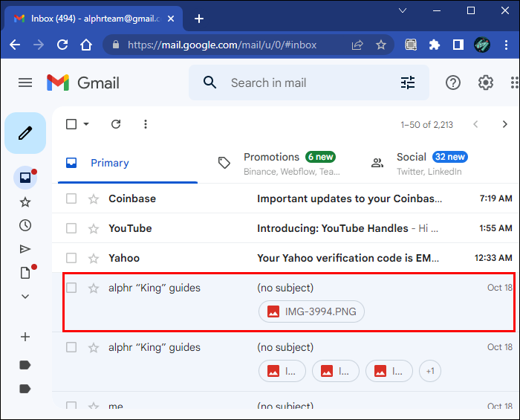Go back with browser back arrow
Image resolution: width=520 pixels, height=420 pixels.
(x=15, y=45)
